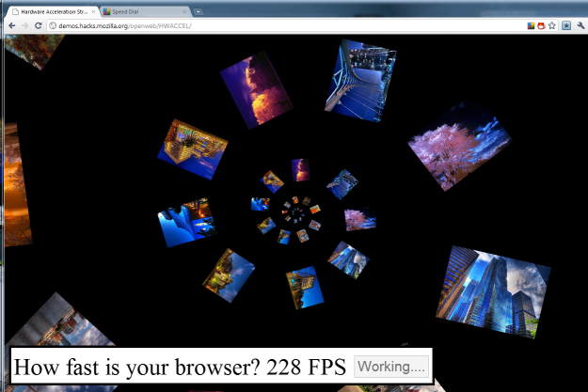The height and width of the screenshot is (392, 588).
Task: Close the Hardware Acceleration tab
Action: [93, 11]
